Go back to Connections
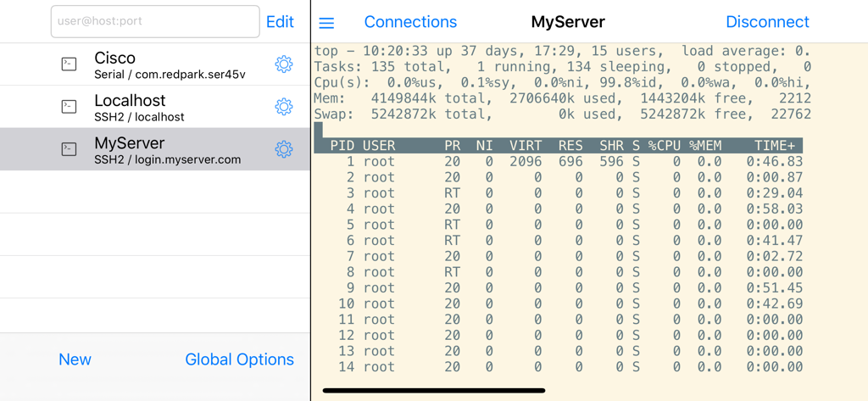The image size is (868, 401). [410, 21]
